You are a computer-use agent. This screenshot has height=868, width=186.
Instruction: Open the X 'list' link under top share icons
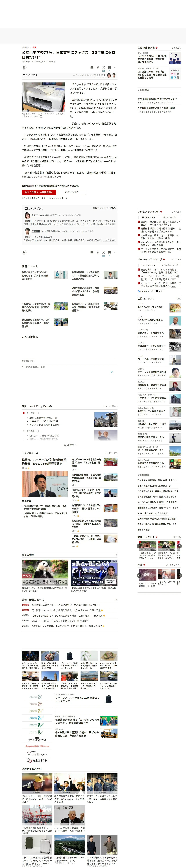coord(104,71)
